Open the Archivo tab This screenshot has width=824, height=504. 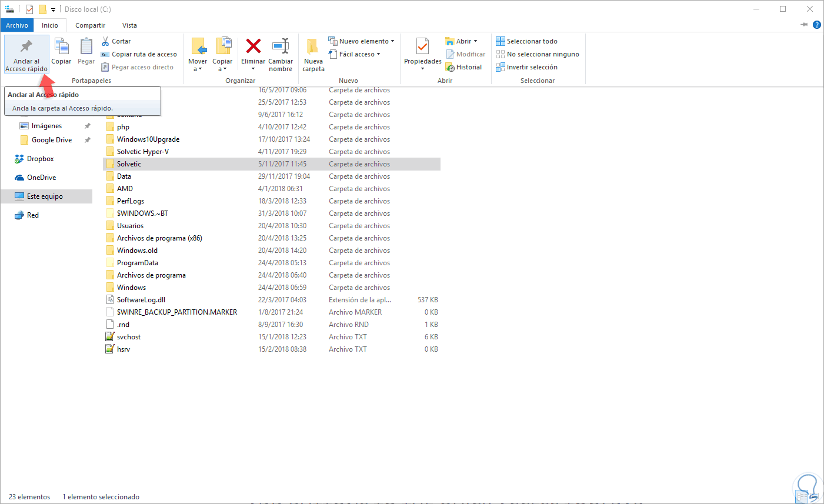pos(17,25)
